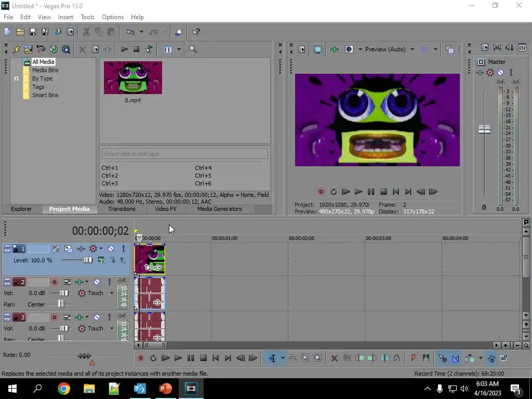532x399 pixels.
Task: Toggle Automatic Crossfades button
Action: coord(456,358)
